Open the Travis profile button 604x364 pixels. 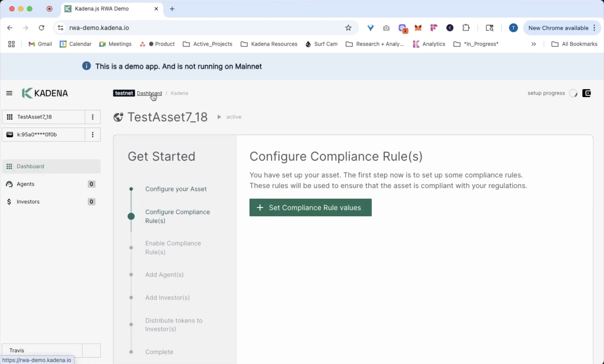point(42,350)
